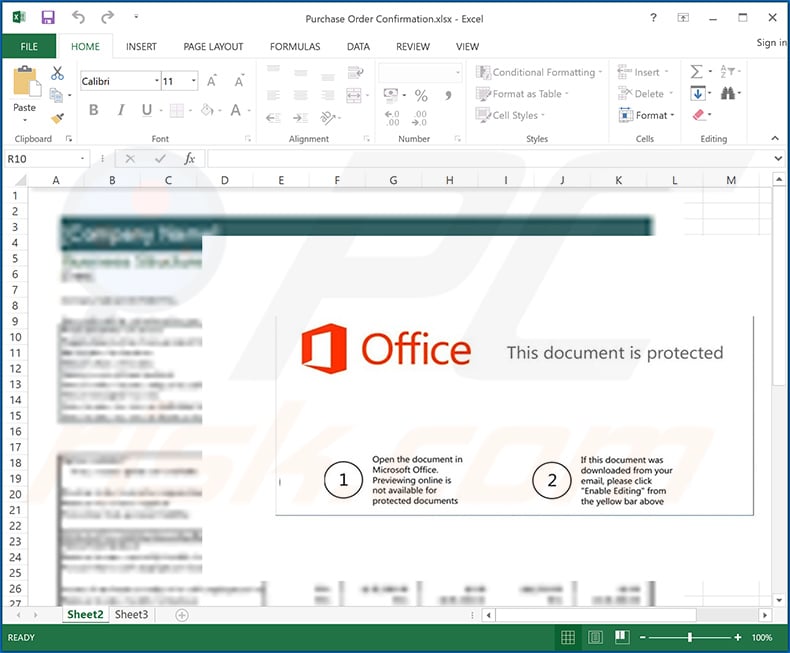790x653 pixels.
Task: Switch to Page Layout view
Action: (595, 637)
